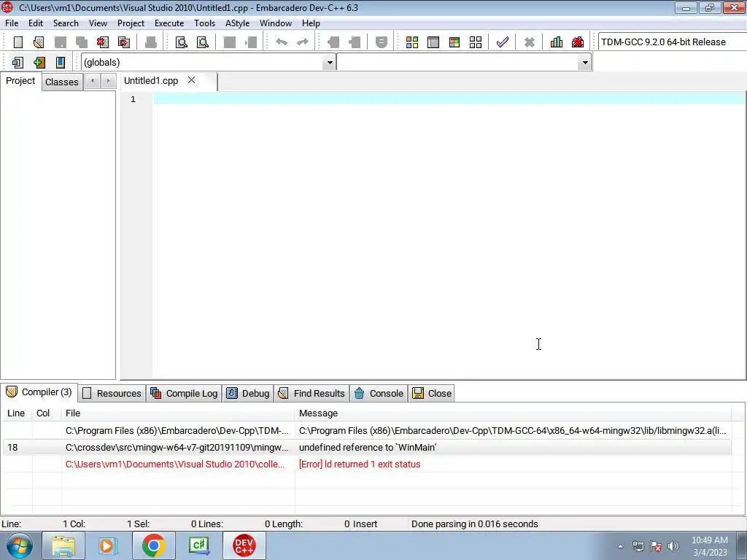Click the grayed Print toolbar icon
Viewport: 747px width, 560px height.
click(x=150, y=42)
